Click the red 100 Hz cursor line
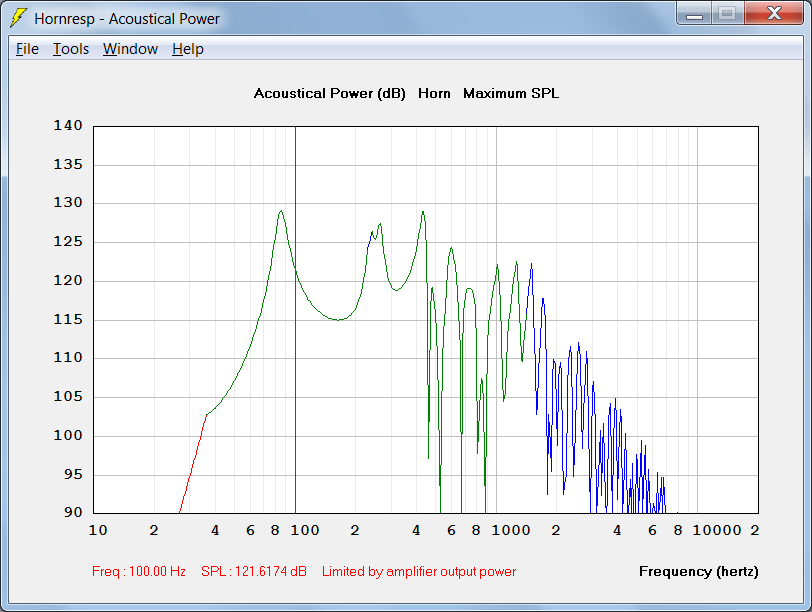812x612 pixels. [x=296, y=320]
